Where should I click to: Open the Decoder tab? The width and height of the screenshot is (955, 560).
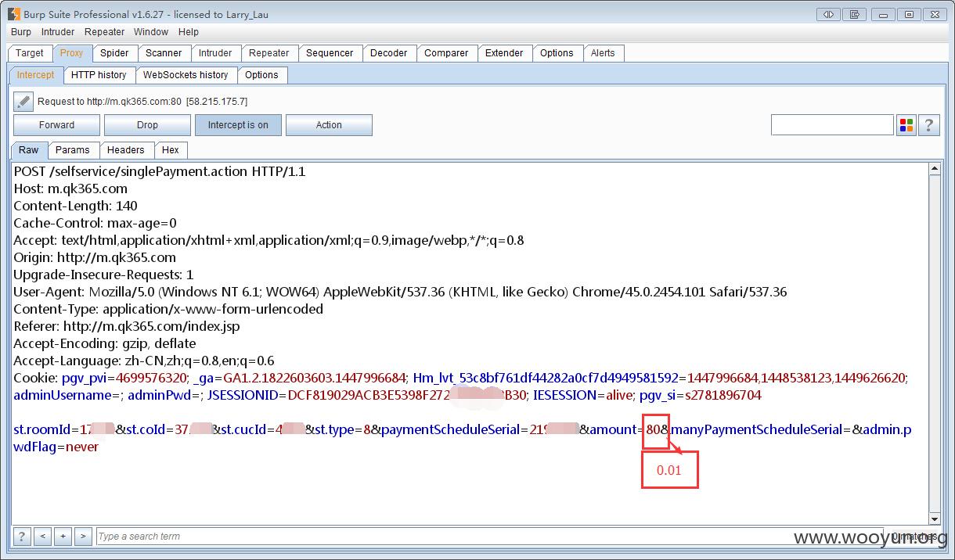point(389,53)
